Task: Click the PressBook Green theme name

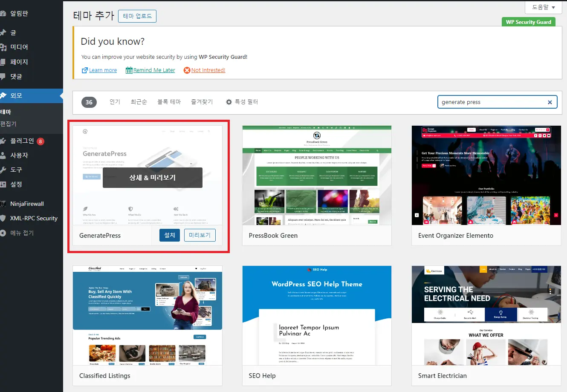Action: click(x=273, y=236)
